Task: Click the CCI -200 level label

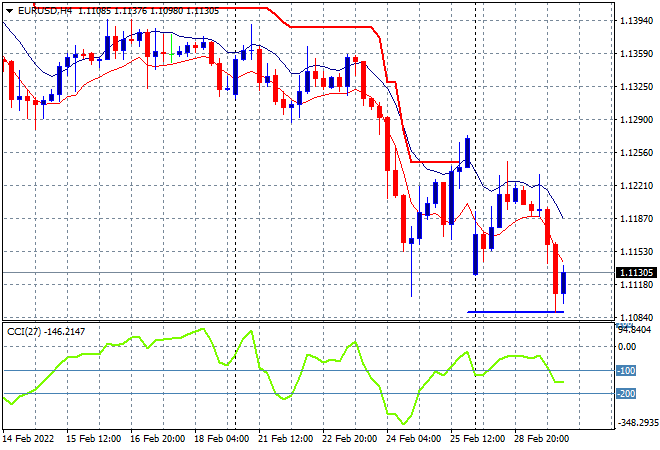Action: pos(626,394)
